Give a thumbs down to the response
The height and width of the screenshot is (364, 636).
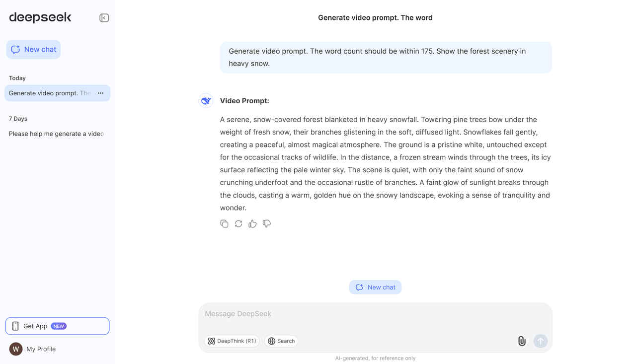pyautogui.click(x=267, y=224)
